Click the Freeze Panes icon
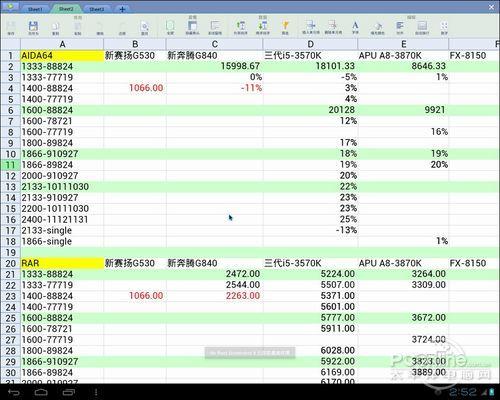The height and width of the screenshot is (400, 500). tap(192, 28)
